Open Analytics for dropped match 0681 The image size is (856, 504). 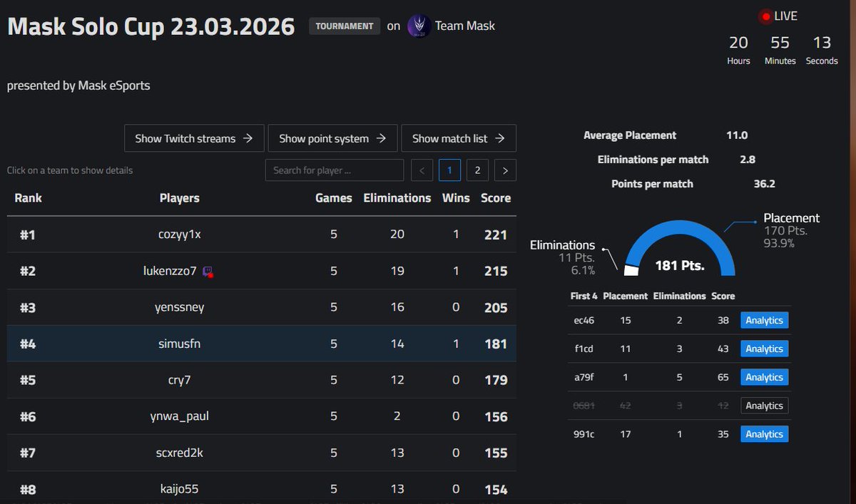point(764,406)
